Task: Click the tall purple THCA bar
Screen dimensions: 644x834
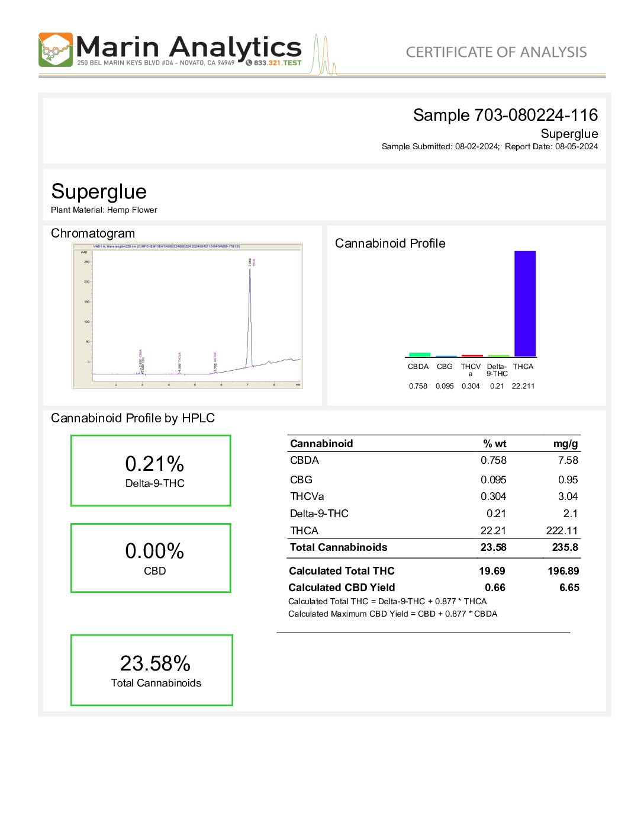Action: (525, 303)
